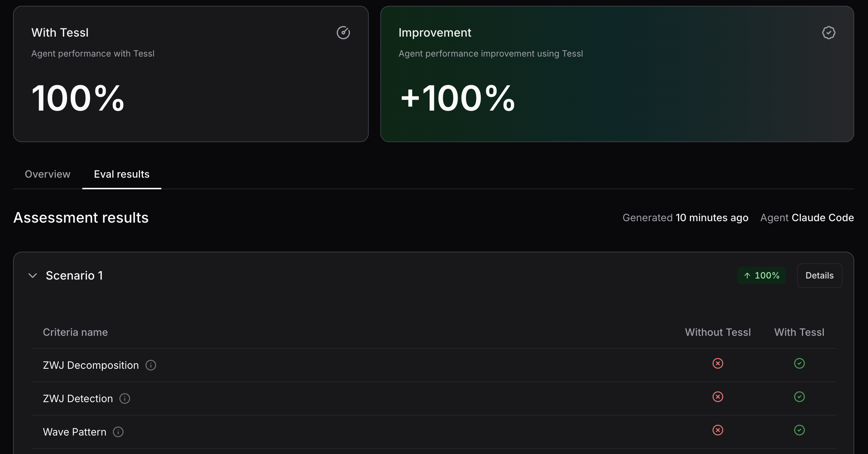
Task: Click failed icon for ZWJ Decomposition without Tessl
Action: pos(718,363)
